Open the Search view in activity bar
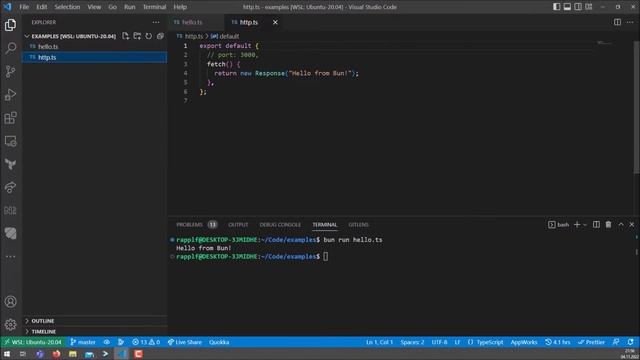The image size is (640, 360). tap(11, 48)
